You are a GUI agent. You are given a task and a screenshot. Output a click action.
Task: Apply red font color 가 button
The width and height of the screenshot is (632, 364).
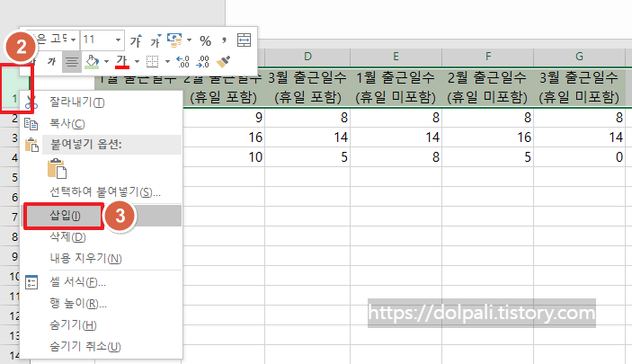coord(121,62)
